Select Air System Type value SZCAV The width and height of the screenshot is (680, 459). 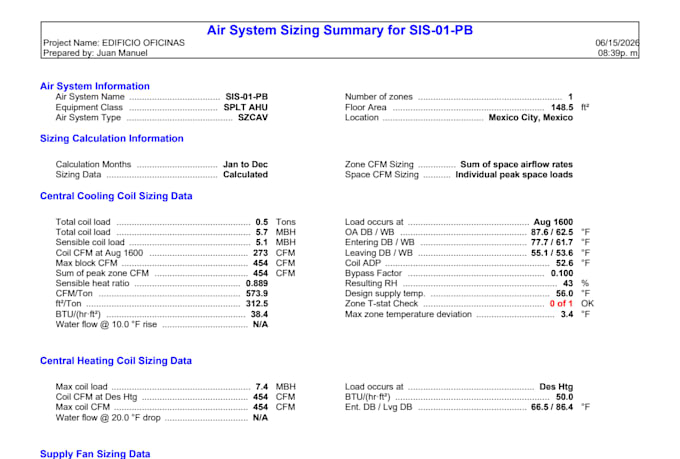[253, 118]
